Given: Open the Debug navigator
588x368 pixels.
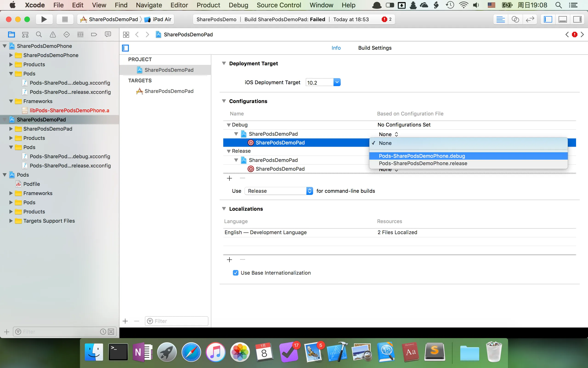Looking at the screenshot, I should click(x=80, y=34).
